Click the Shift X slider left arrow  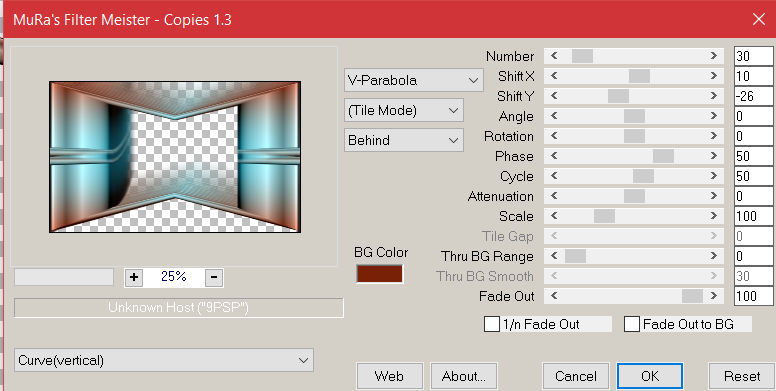pos(554,76)
